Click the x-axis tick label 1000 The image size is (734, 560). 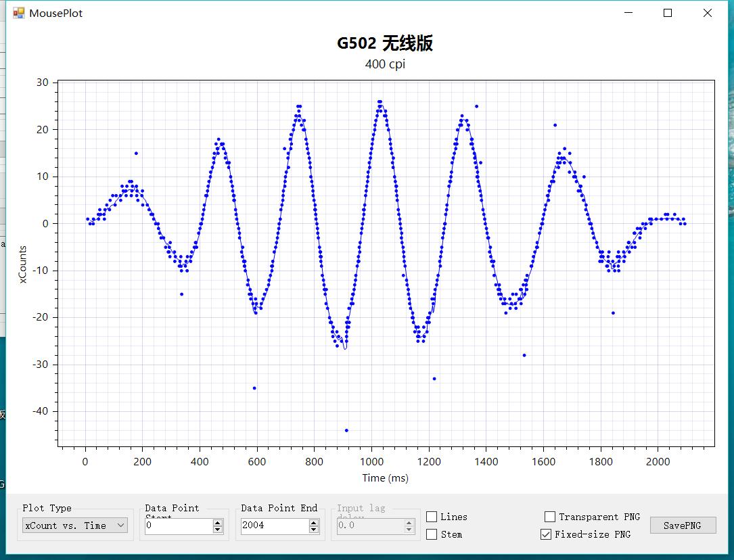pyautogui.click(x=371, y=462)
